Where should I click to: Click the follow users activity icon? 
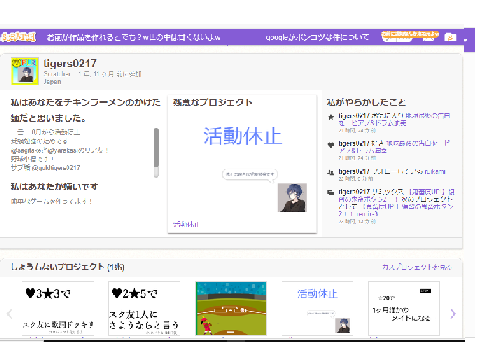tap(331, 172)
